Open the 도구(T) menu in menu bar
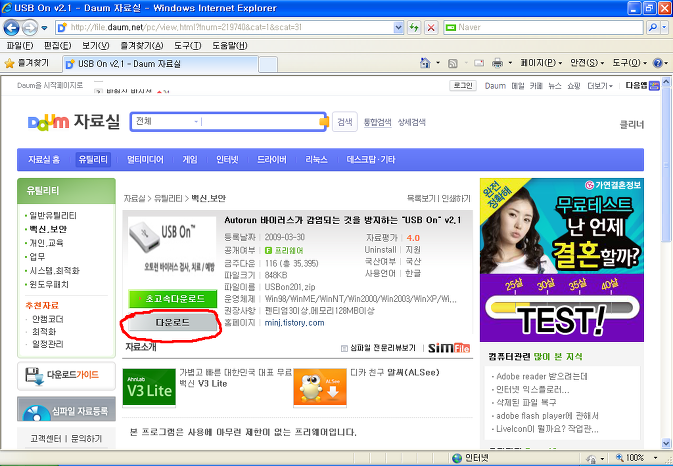Viewport: 673px width, 466px height. tap(188, 45)
